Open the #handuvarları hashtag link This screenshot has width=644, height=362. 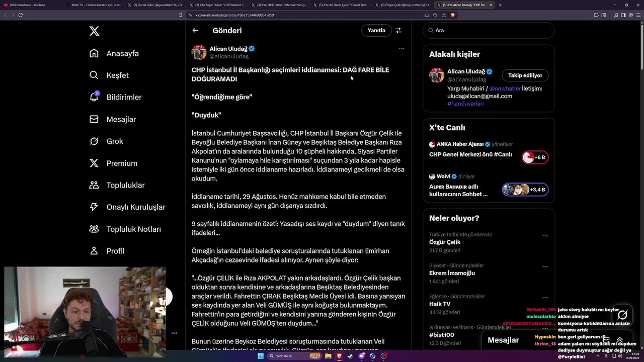pyautogui.click(x=465, y=104)
